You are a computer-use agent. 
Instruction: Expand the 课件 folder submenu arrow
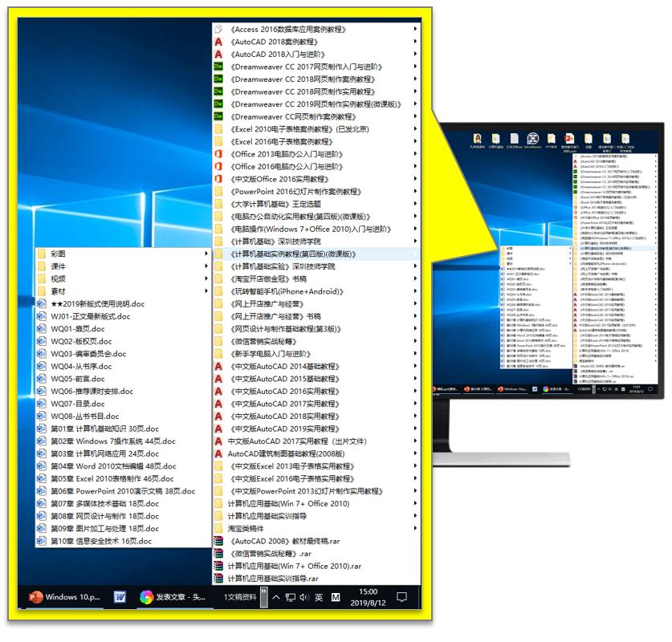[207, 265]
